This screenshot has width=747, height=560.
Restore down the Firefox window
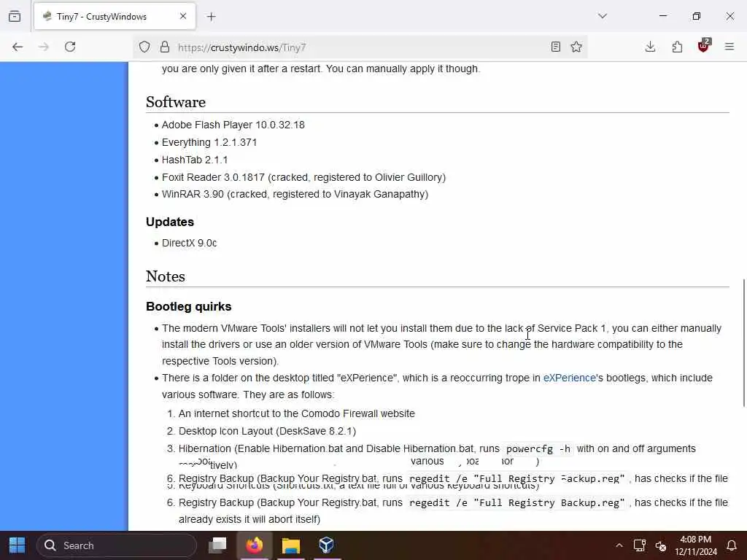pos(697,16)
